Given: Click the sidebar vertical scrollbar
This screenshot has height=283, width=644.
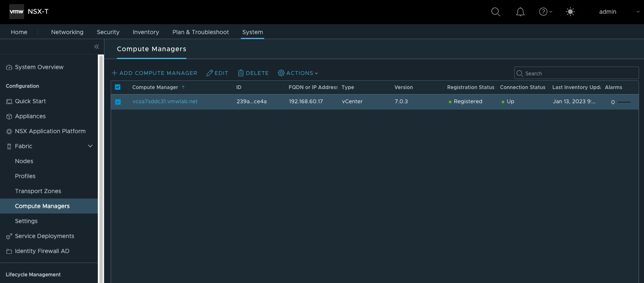Looking at the screenshot, I should pos(101,169).
